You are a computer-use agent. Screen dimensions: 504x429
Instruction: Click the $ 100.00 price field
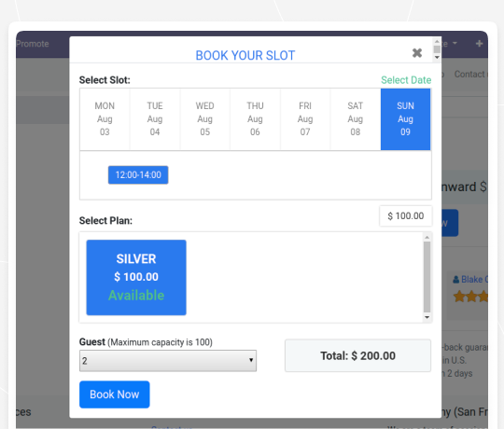tap(406, 216)
